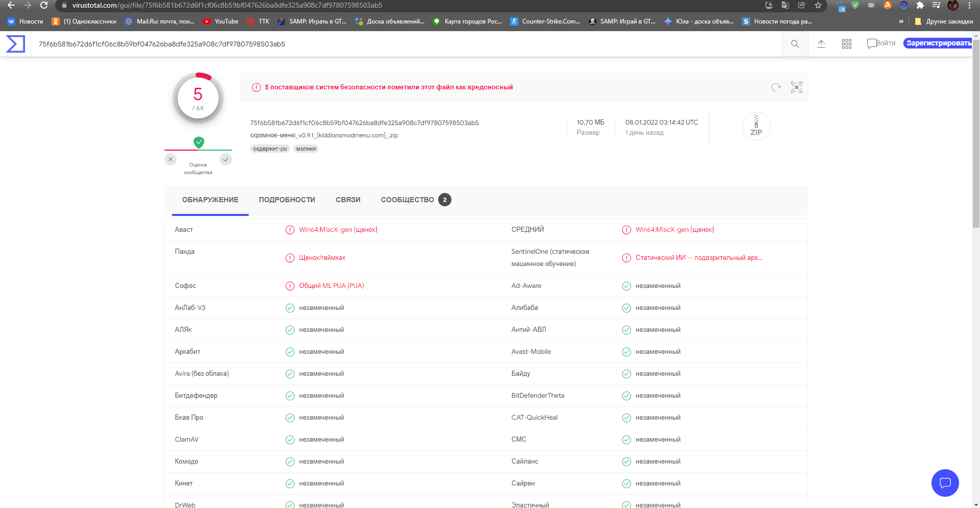This screenshot has width=980, height=508.
Task: Open the apps grid icon in header
Action: pyautogui.click(x=847, y=44)
